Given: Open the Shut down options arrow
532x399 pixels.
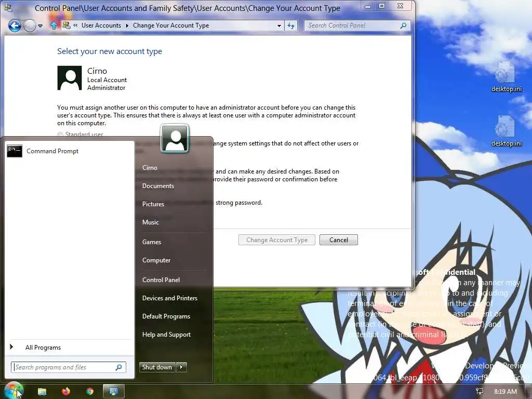Looking at the screenshot, I should [181, 367].
